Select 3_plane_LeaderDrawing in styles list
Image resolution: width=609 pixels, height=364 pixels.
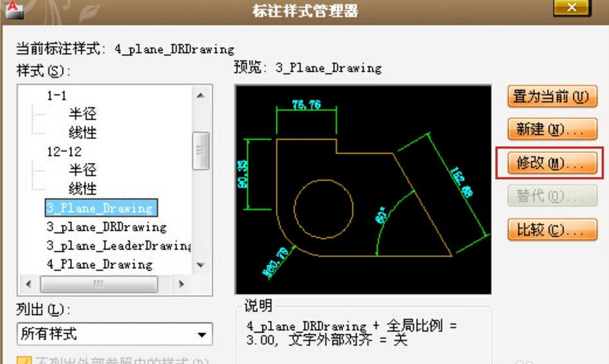[x=118, y=246]
